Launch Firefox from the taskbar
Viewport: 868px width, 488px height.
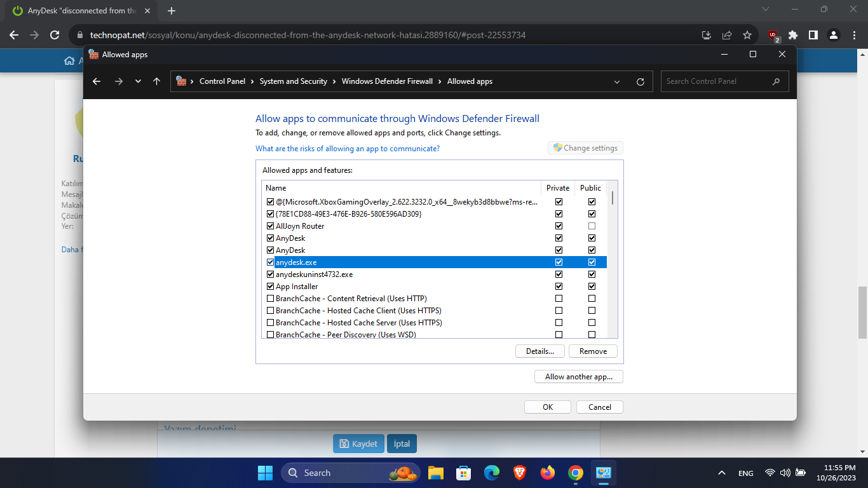(548, 473)
